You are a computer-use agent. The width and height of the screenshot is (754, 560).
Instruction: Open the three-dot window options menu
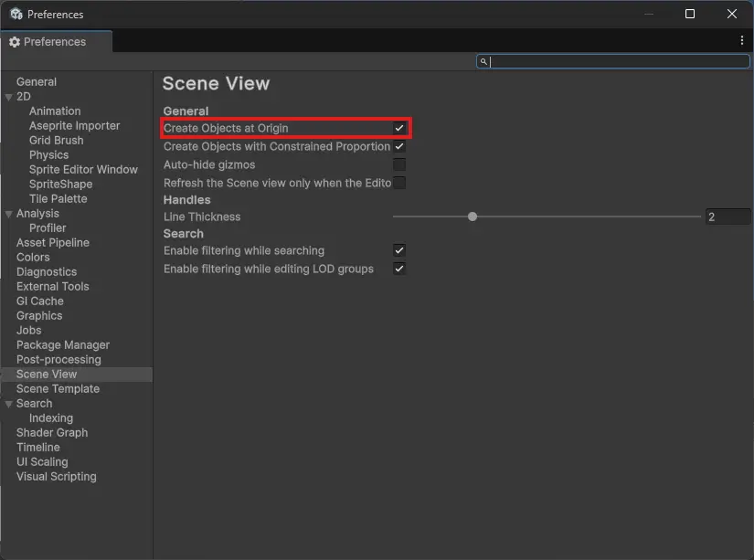[x=741, y=41]
